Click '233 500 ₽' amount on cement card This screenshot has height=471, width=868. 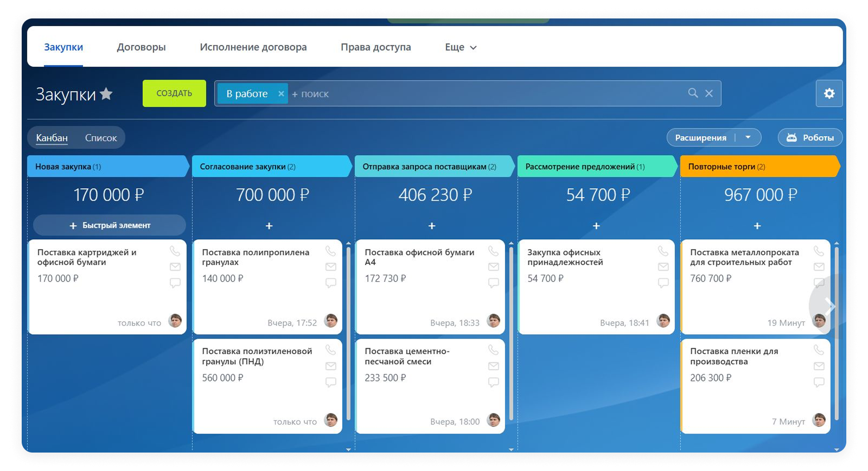tap(385, 378)
